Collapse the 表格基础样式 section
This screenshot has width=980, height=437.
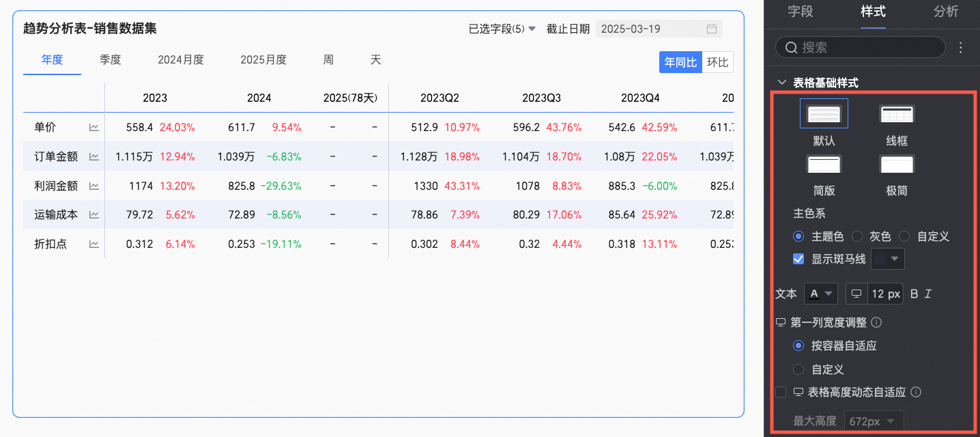tap(782, 83)
